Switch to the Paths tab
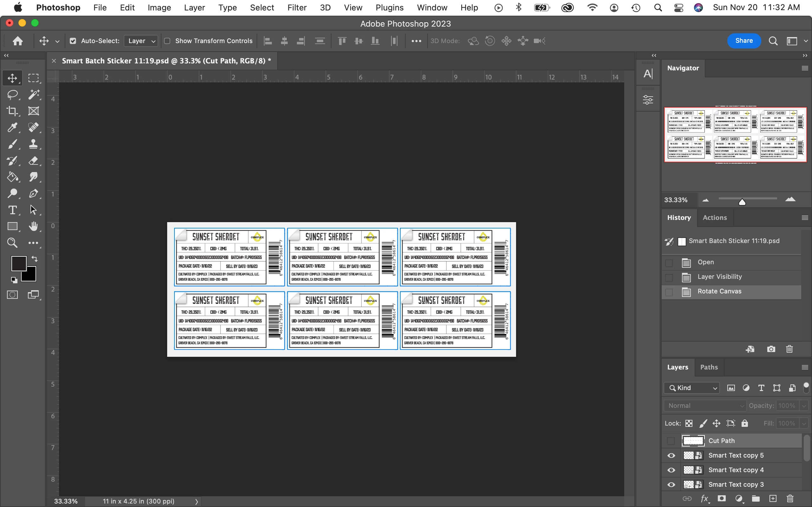This screenshot has width=812, height=507. pyautogui.click(x=709, y=367)
